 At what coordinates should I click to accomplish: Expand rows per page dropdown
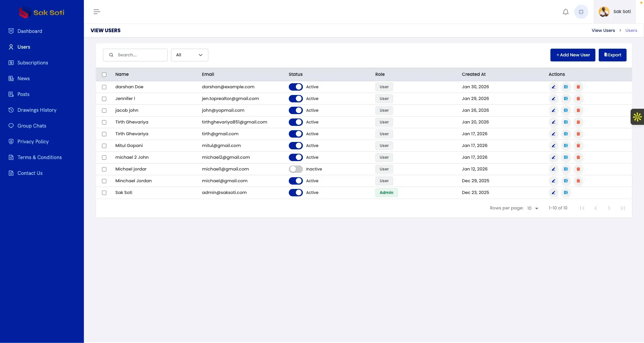click(533, 208)
